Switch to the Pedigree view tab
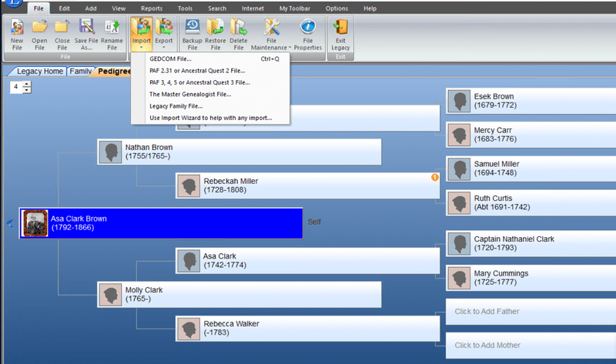 point(114,72)
